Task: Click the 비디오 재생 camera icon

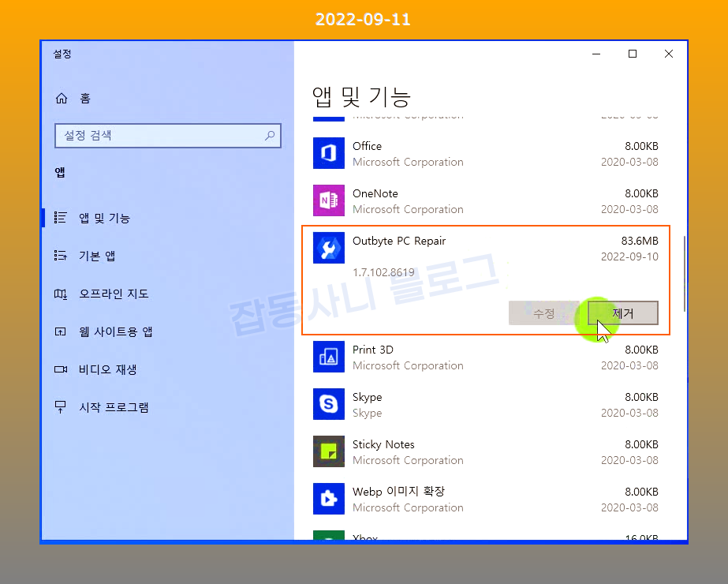Action: pos(61,369)
